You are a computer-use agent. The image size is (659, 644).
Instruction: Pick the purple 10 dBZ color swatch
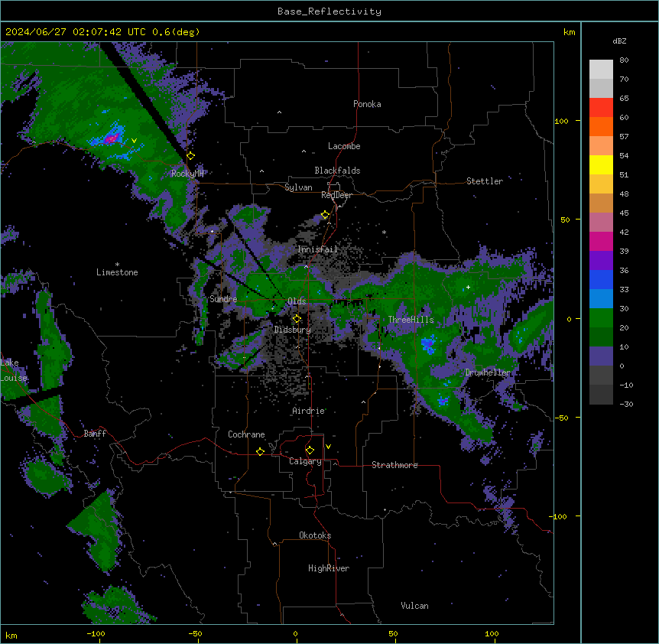(x=601, y=356)
